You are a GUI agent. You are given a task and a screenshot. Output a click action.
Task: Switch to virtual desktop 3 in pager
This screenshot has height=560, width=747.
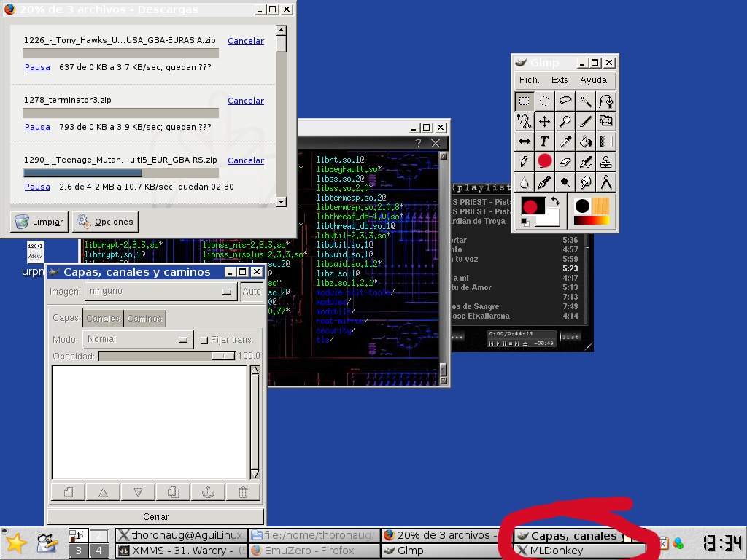pos(79,551)
